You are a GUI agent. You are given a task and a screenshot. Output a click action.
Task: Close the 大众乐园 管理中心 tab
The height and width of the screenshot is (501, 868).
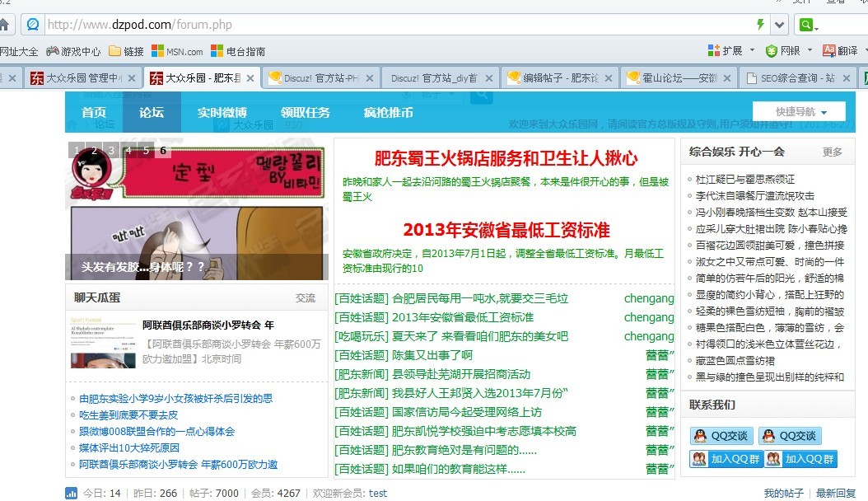(x=131, y=78)
